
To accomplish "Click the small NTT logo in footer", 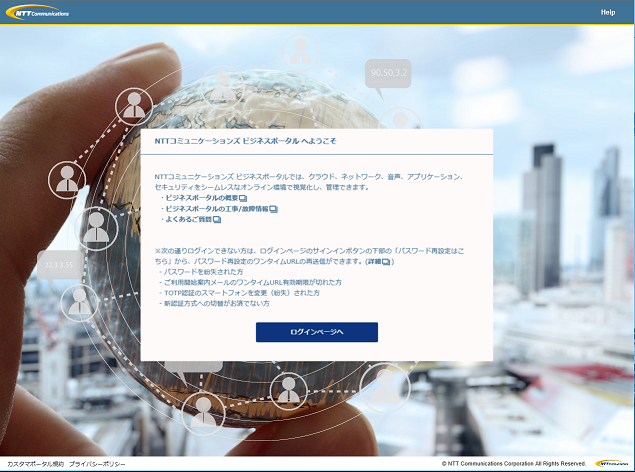I will pos(612,463).
